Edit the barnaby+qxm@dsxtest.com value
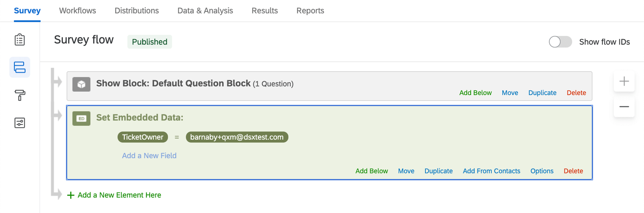This screenshot has width=644, height=213. click(x=237, y=137)
